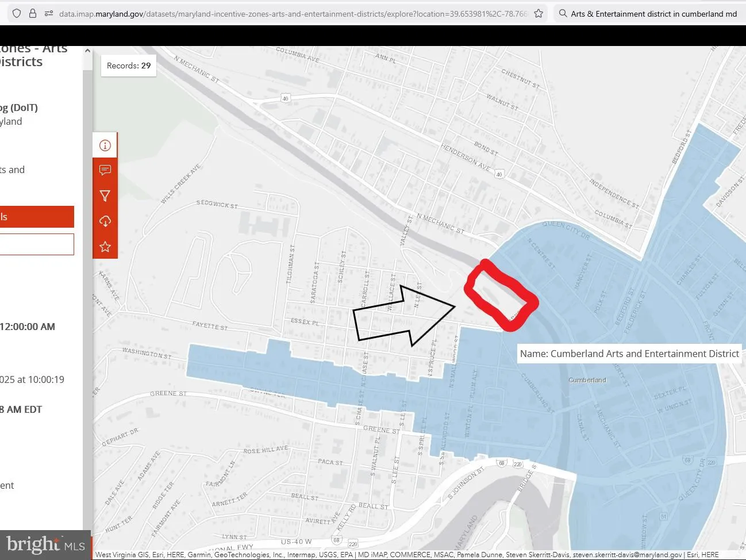Click the Records: 29 badge

tap(129, 66)
